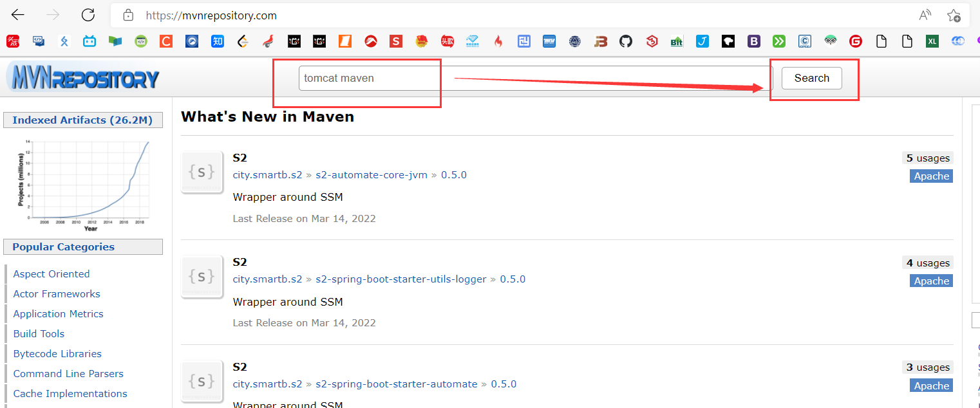Go back to the previous page

[18, 15]
